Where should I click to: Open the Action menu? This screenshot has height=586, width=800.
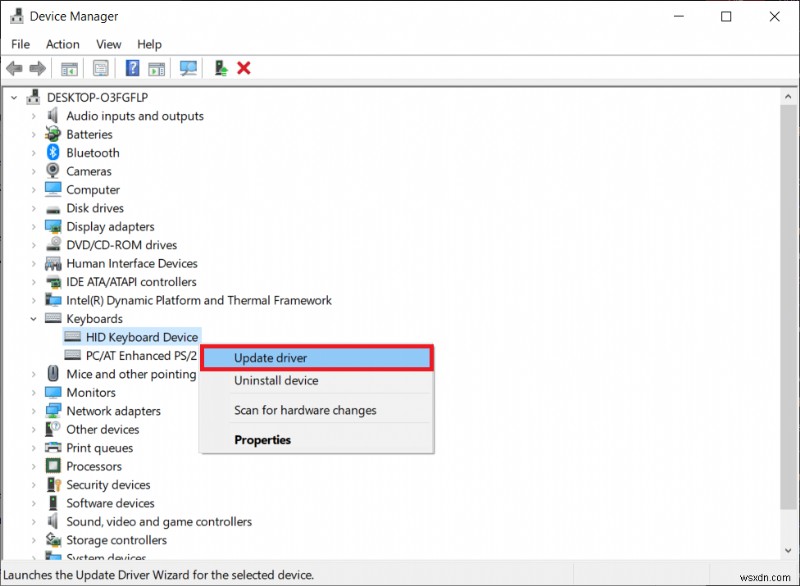63,44
